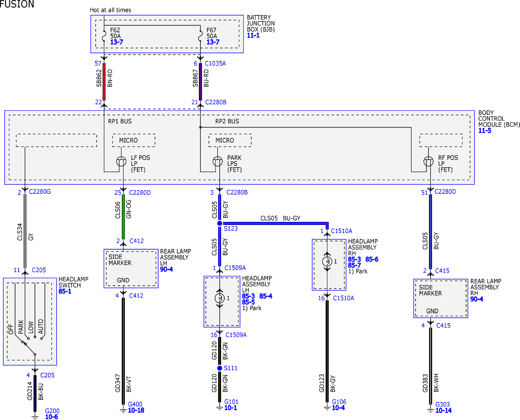Click the F62 fuse symbol

click(104, 36)
